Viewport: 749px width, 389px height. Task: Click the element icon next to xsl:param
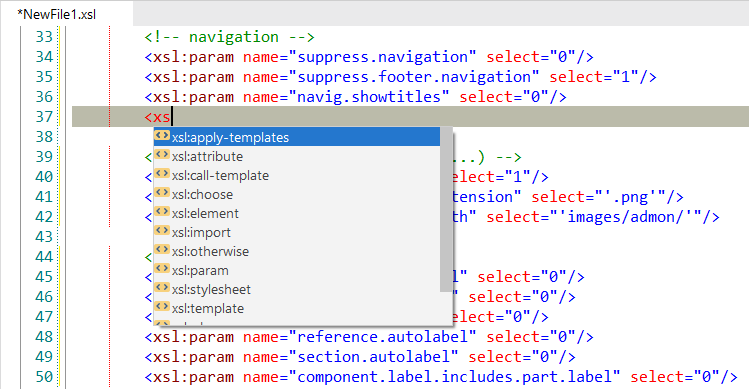coord(162,269)
